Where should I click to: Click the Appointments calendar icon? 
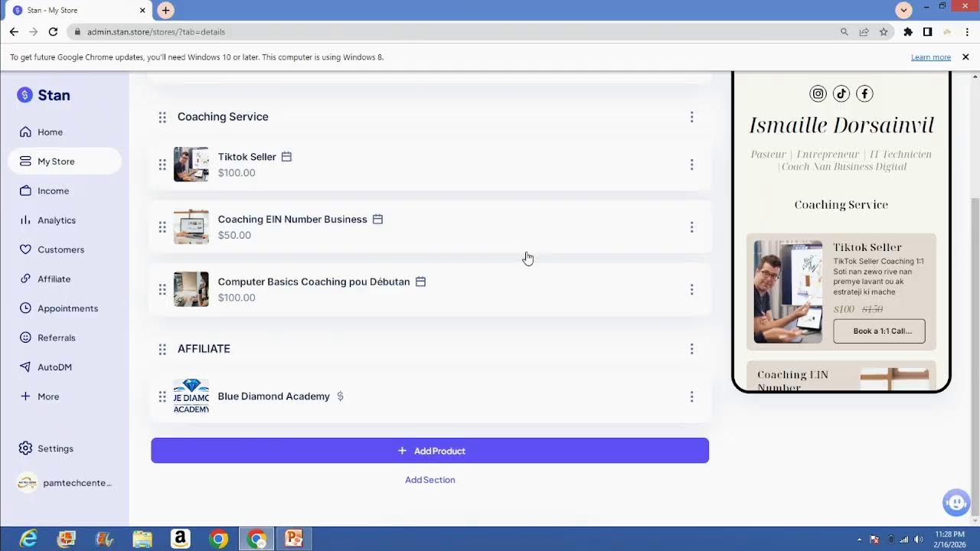point(25,308)
